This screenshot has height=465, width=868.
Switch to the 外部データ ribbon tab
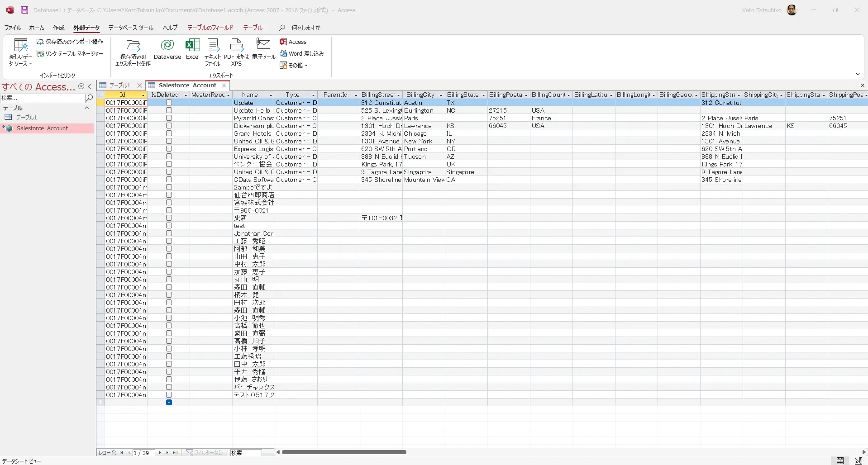86,28
